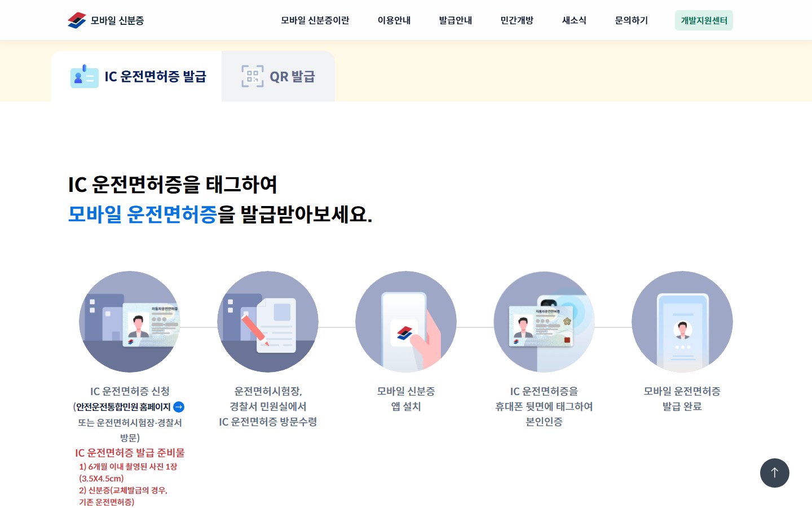Click the 모바일 운전면허증 발급 완료 illustration
Image resolution: width=812 pixels, height=508 pixels.
click(x=682, y=322)
